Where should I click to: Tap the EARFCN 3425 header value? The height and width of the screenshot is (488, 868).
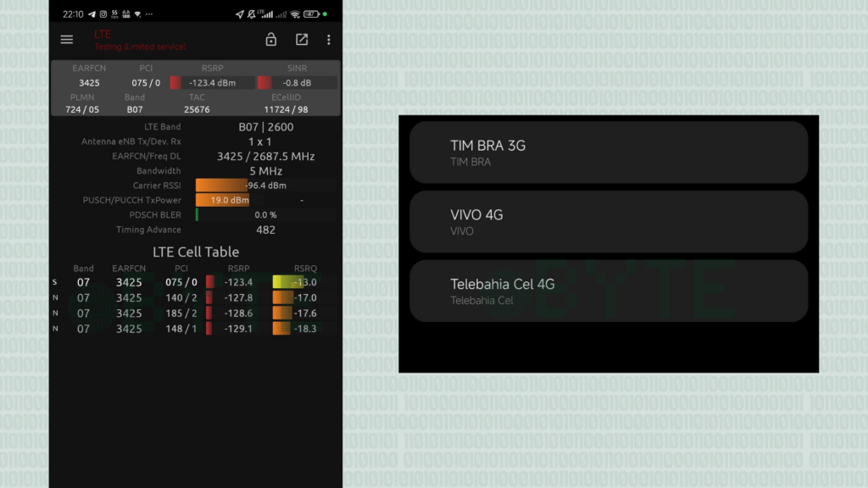pyautogui.click(x=89, y=82)
